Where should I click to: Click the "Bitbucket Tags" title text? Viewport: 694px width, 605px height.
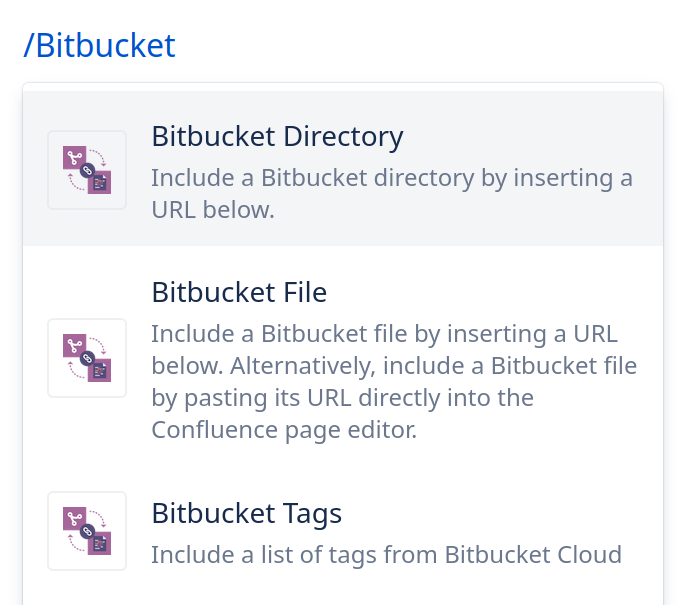tap(246, 513)
